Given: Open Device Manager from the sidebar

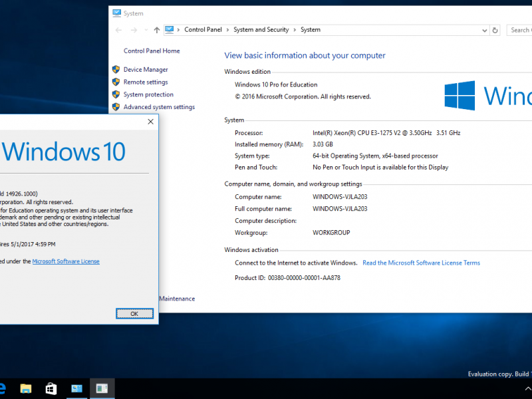Looking at the screenshot, I should pyautogui.click(x=146, y=70).
